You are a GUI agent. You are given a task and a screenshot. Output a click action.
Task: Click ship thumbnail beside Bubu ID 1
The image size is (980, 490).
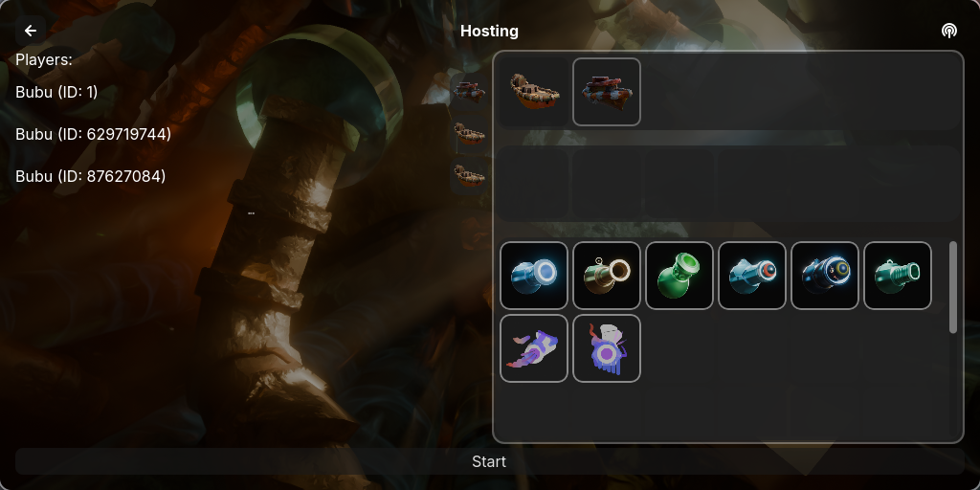pyautogui.click(x=469, y=92)
